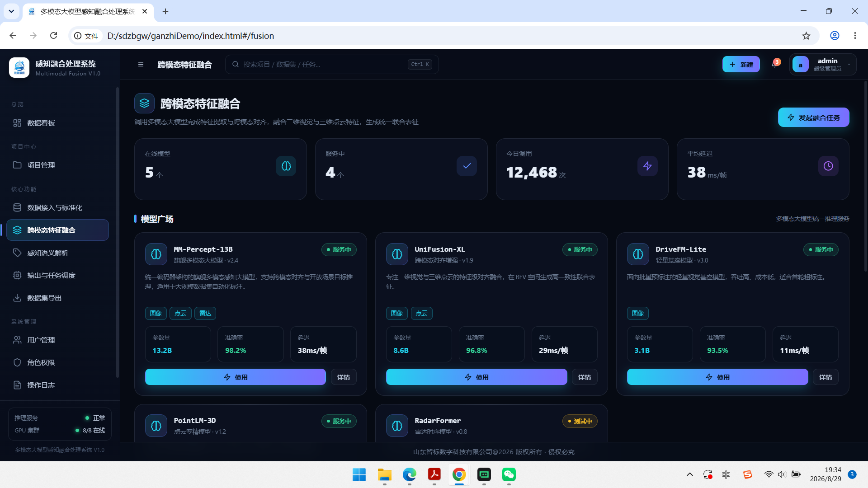Open Chrome profile icon
Screen dimensions: 868x488
pos(835,36)
